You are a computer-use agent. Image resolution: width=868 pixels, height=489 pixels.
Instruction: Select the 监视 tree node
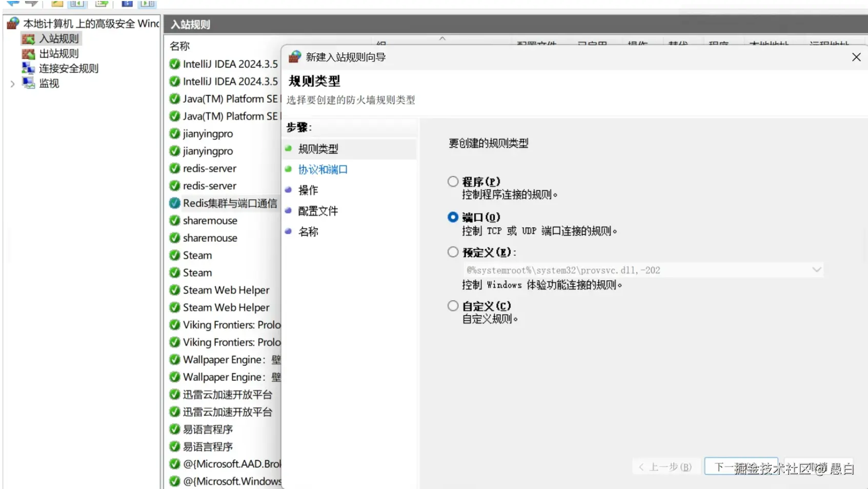coord(49,83)
